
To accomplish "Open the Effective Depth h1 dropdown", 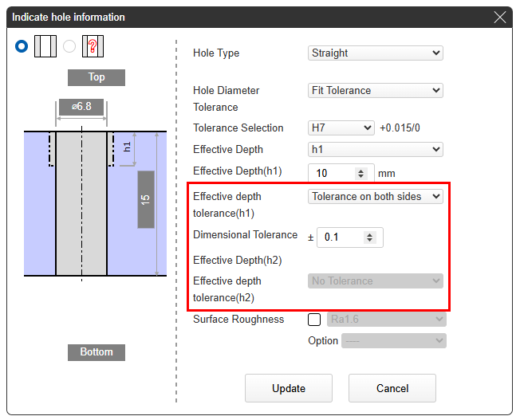I will coord(375,150).
